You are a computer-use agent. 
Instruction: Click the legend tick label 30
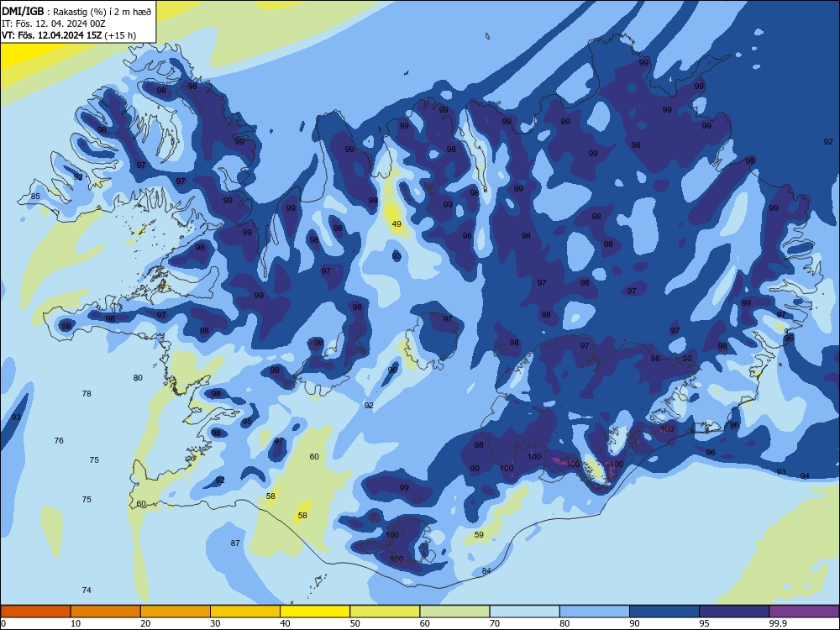point(215,623)
